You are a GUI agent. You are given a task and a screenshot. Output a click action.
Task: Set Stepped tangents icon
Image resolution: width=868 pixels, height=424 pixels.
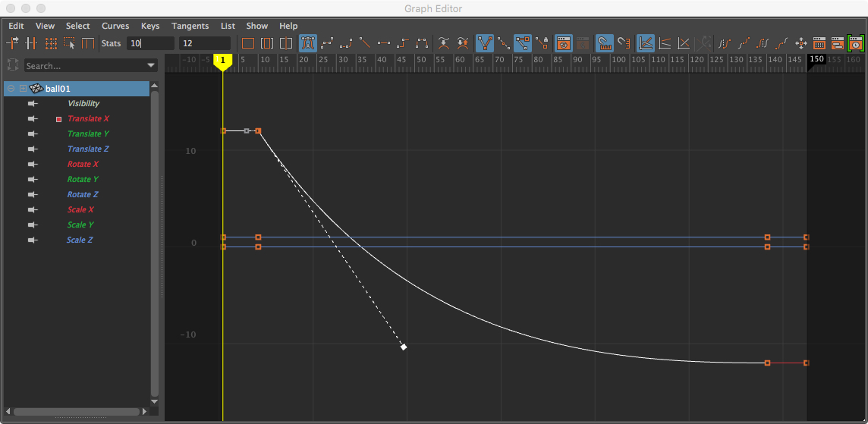click(403, 43)
